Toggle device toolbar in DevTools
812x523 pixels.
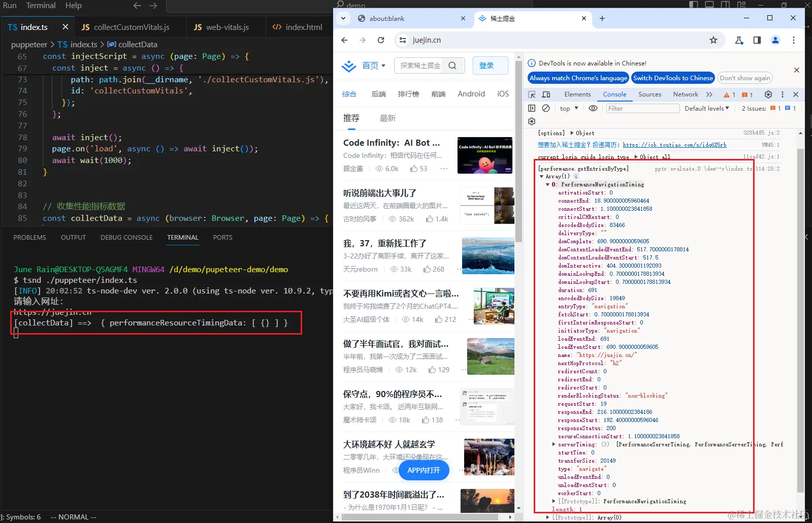(546, 94)
